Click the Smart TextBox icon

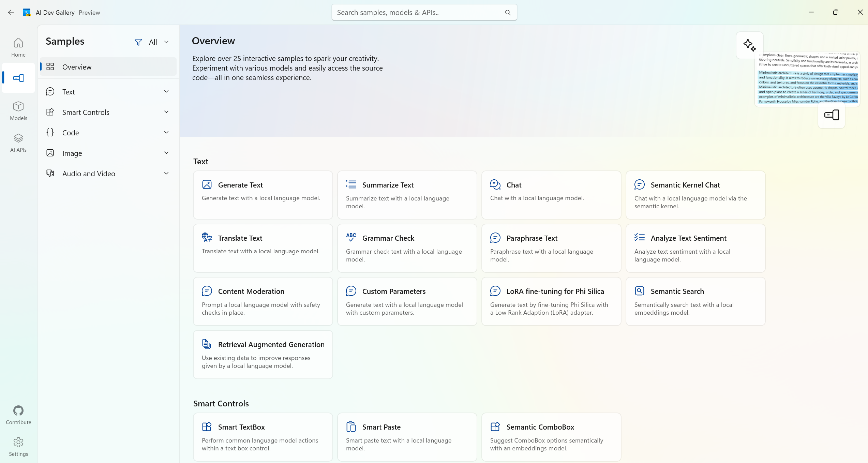coord(207,427)
